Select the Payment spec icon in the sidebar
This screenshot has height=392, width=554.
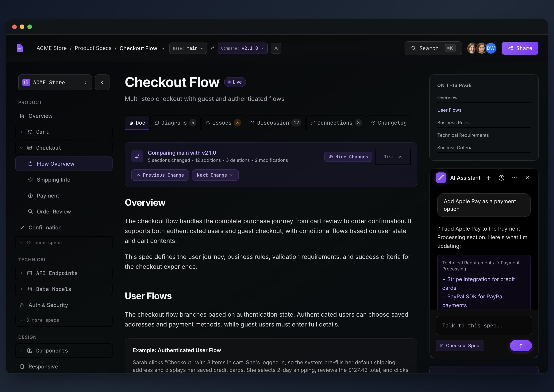[30, 195]
